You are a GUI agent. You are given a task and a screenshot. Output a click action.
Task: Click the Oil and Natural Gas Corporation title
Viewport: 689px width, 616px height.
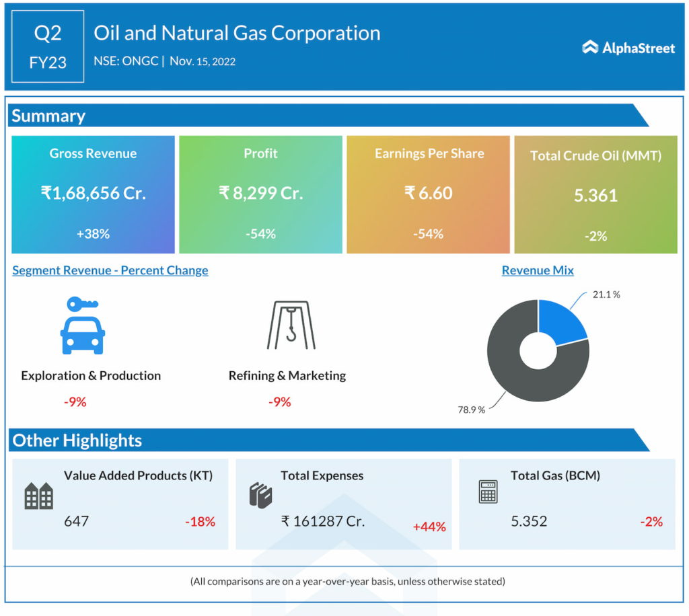(x=237, y=33)
